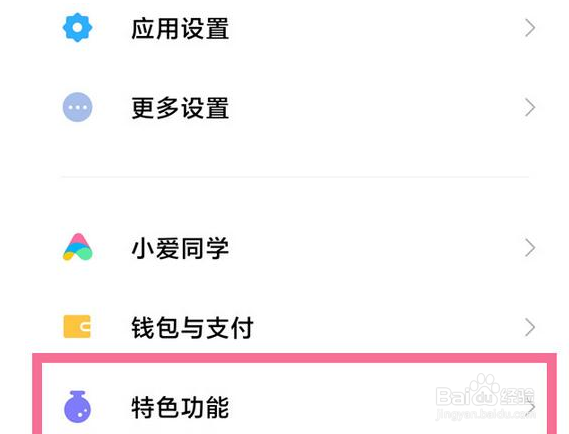Select the 更多设置 menu label
This screenshot has width=569, height=434.
pyautogui.click(x=180, y=108)
